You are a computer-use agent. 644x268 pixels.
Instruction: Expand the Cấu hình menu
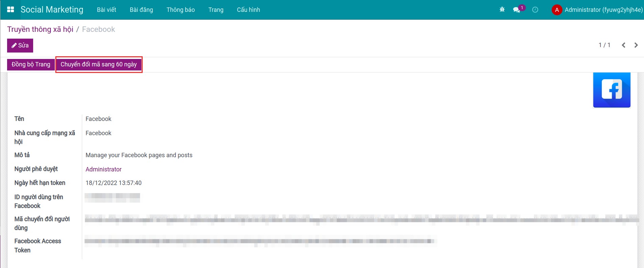click(x=248, y=10)
